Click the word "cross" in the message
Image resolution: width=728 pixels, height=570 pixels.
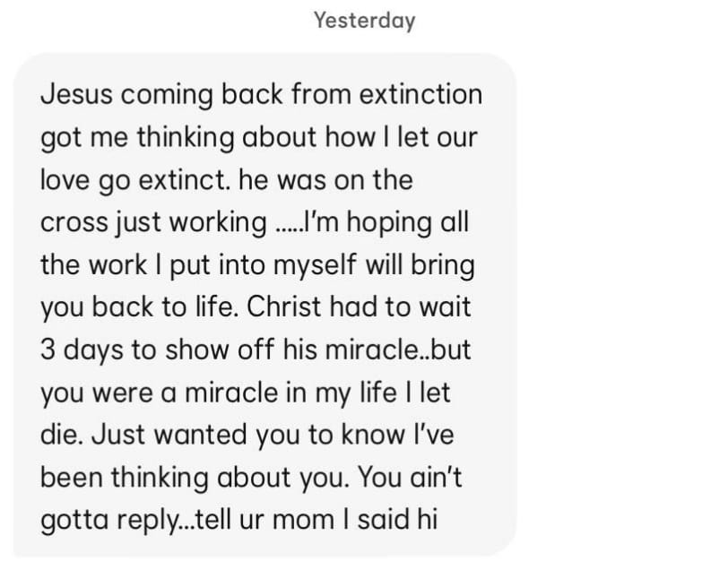(72, 222)
